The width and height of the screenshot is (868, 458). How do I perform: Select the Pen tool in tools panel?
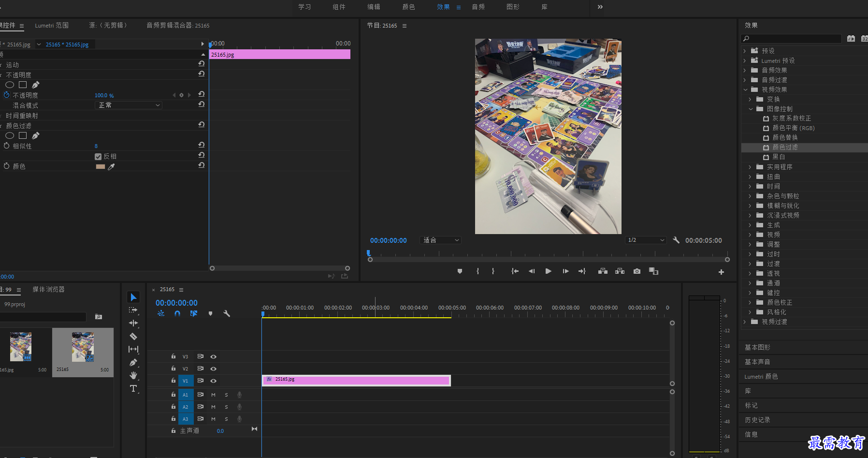coord(133,362)
